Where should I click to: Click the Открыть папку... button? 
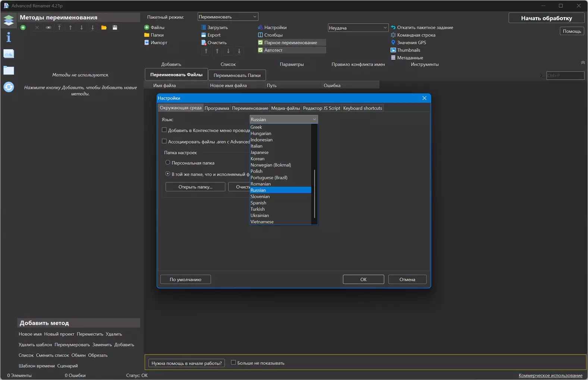coord(195,187)
